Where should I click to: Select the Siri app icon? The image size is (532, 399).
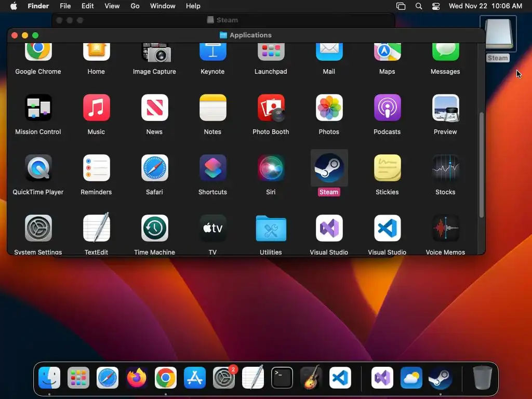[271, 168]
